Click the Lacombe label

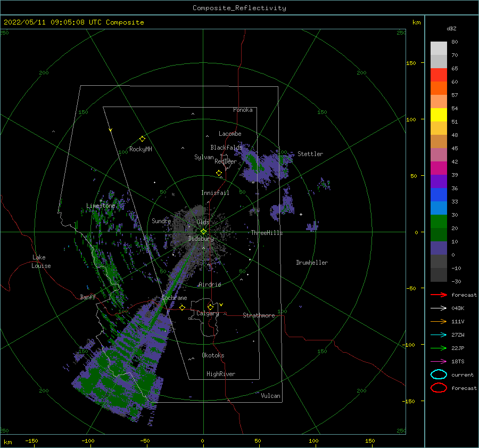(230, 134)
